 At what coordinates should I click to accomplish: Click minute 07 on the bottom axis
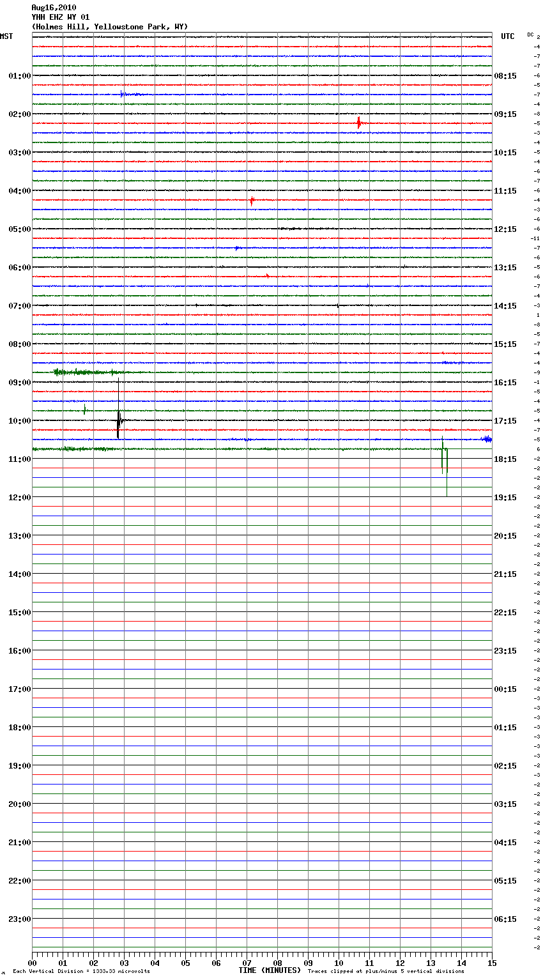(x=247, y=963)
